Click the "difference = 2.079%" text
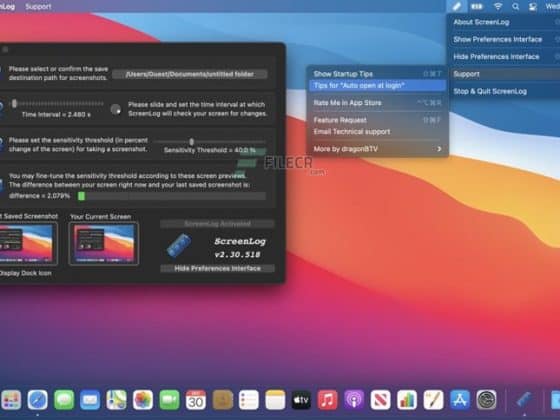This screenshot has height=420, width=560. (x=40, y=196)
